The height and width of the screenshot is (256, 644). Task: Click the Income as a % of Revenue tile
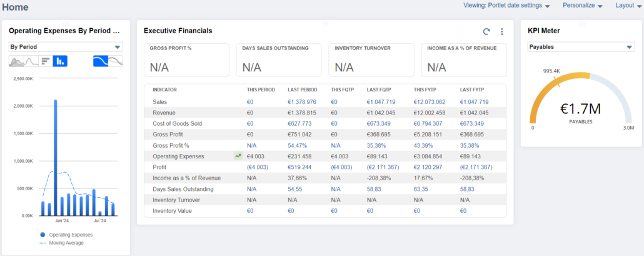click(x=464, y=60)
